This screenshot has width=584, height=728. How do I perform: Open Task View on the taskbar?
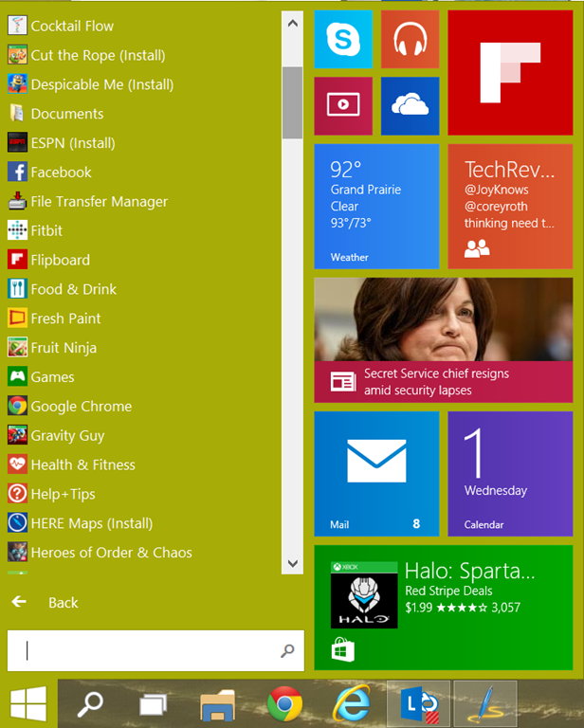point(154,704)
